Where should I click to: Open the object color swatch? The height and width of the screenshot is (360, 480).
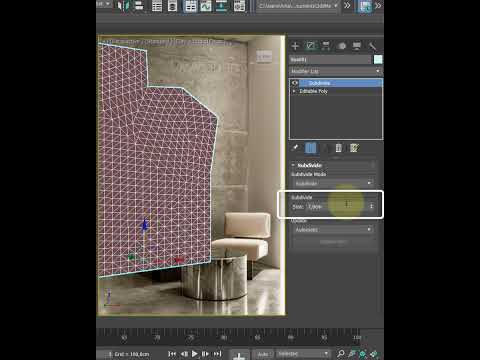pyautogui.click(x=378, y=60)
